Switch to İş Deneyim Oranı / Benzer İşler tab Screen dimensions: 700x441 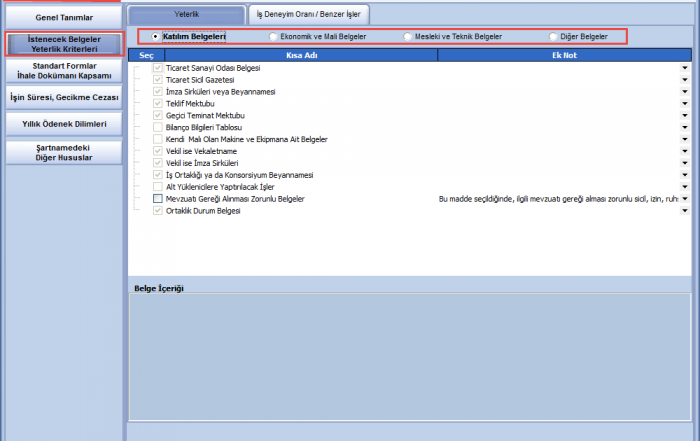(x=309, y=14)
